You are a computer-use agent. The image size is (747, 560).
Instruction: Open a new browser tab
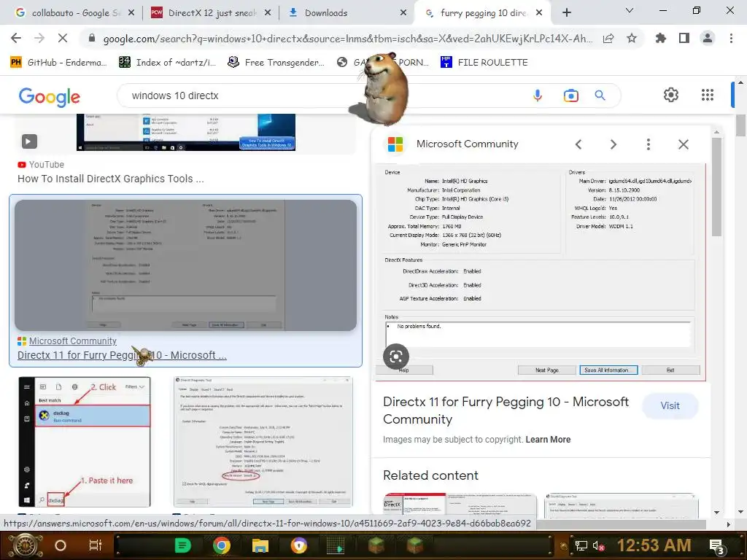(x=566, y=12)
